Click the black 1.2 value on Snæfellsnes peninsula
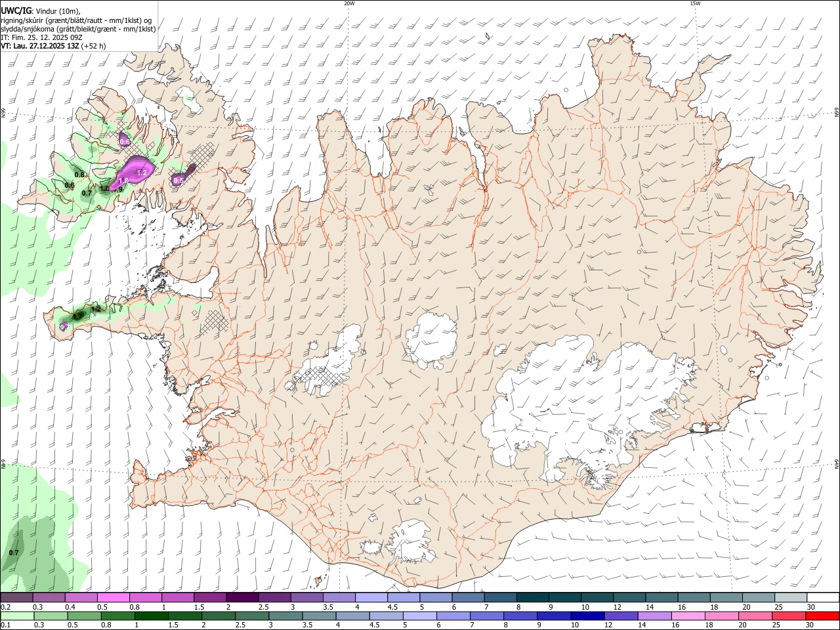840x630 pixels. point(96,308)
